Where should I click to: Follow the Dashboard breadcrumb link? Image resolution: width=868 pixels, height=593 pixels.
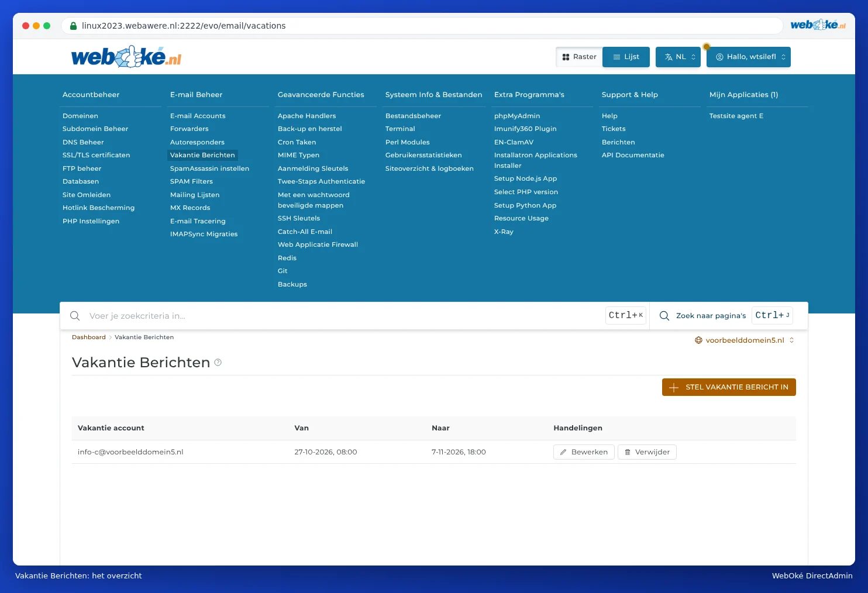pyautogui.click(x=89, y=337)
